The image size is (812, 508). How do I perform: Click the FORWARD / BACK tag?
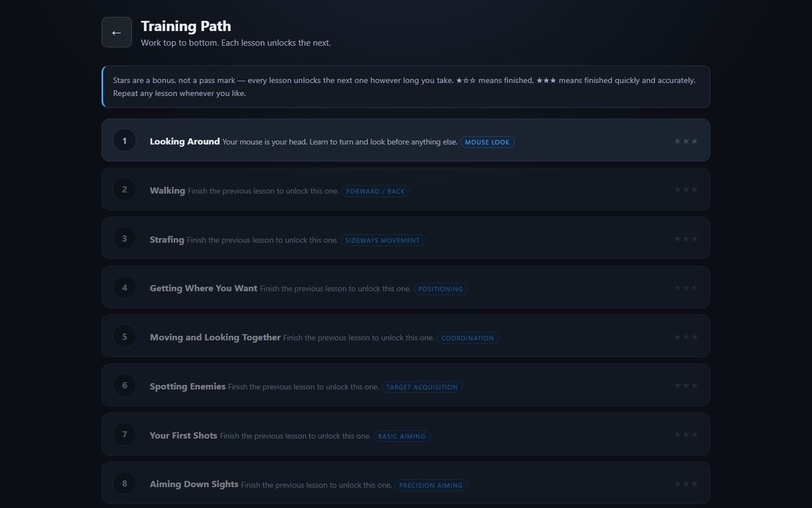pos(376,191)
